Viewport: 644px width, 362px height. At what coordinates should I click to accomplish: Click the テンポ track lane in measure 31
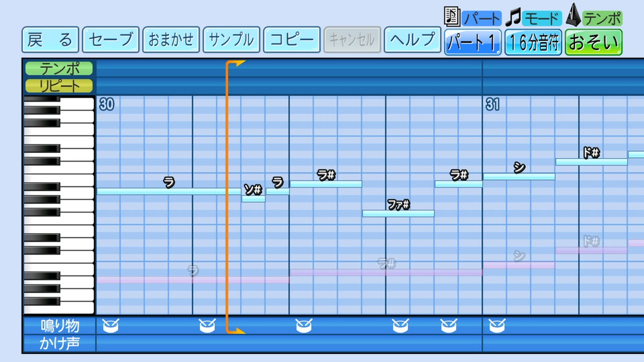point(563,68)
